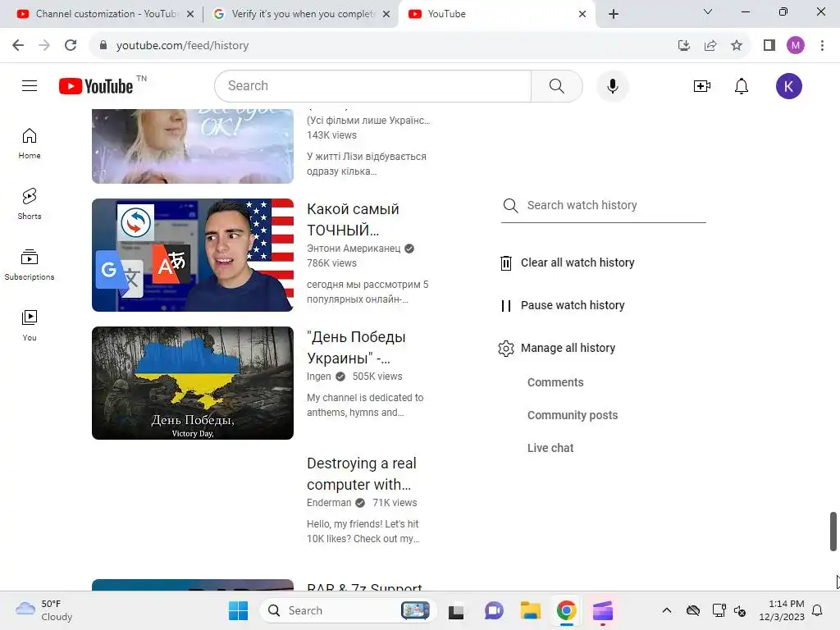
Task: Close the Verify it's you tab
Action: (x=386, y=15)
